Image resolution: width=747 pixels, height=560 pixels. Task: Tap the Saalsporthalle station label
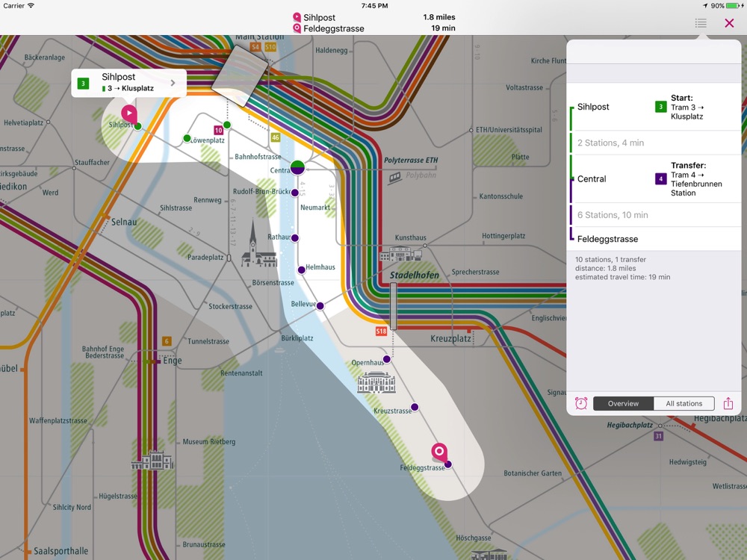point(61,552)
